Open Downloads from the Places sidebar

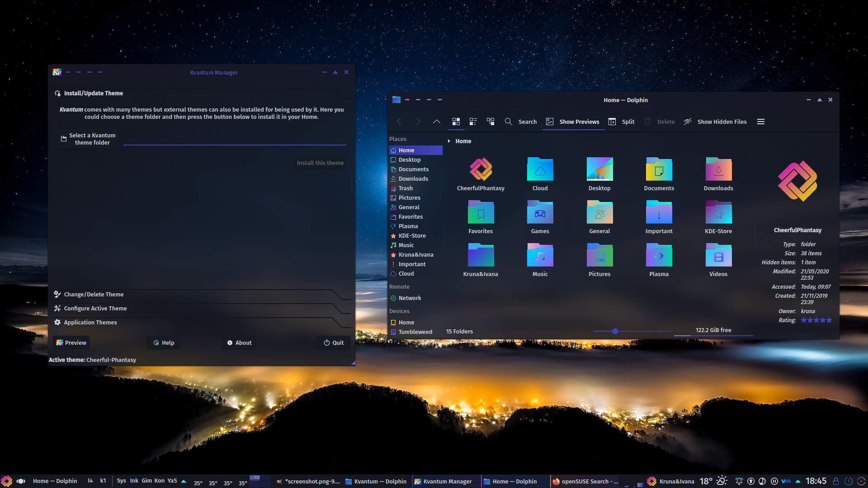(415, 179)
